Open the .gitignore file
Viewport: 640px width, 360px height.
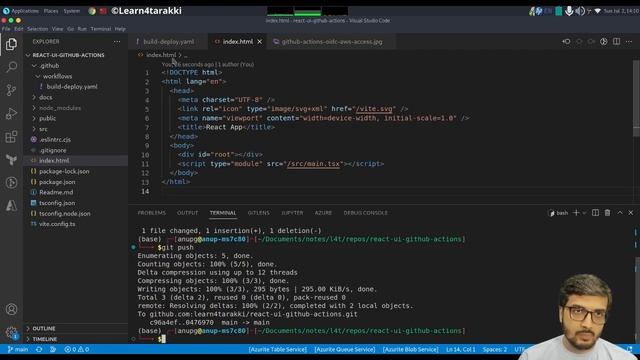53,150
